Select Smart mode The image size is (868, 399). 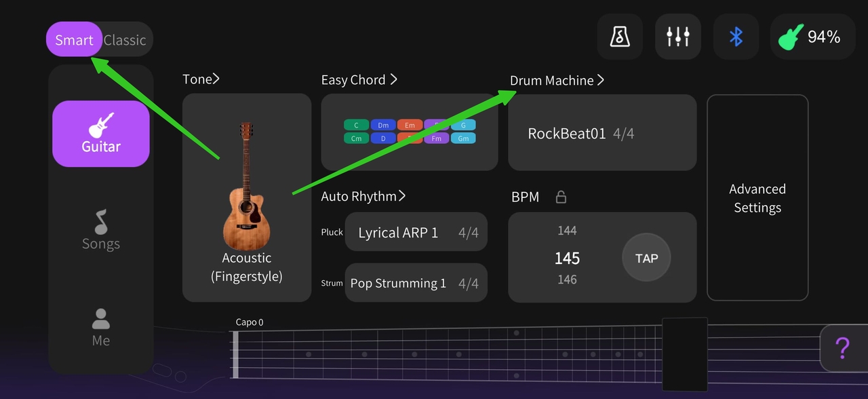pyautogui.click(x=74, y=39)
